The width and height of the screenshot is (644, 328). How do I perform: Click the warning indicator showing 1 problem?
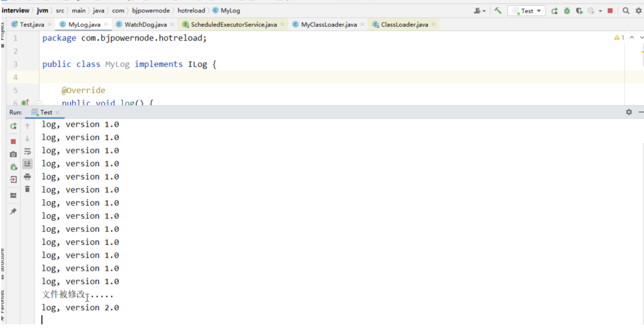(x=619, y=37)
